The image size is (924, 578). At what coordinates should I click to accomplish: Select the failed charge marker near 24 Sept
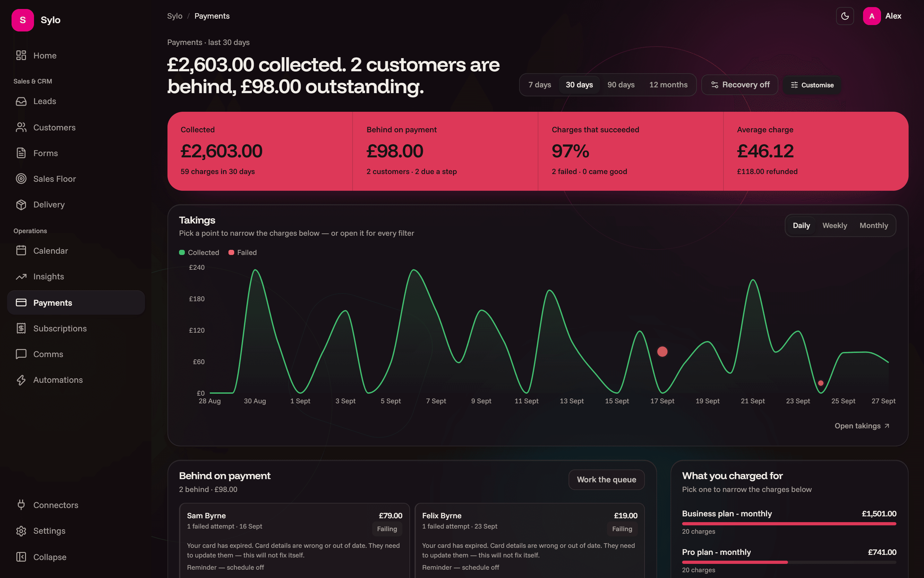coord(821,383)
